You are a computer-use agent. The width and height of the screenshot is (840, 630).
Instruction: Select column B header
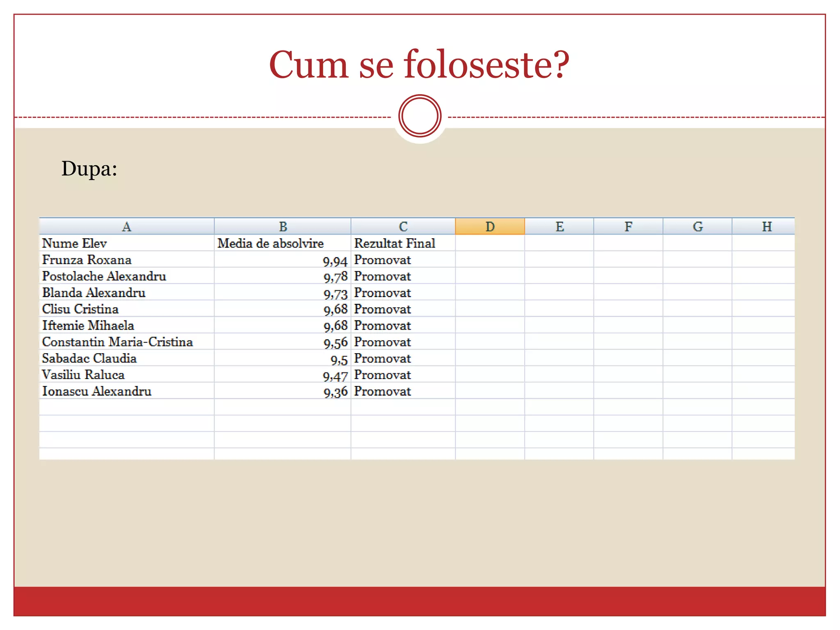[283, 226]
